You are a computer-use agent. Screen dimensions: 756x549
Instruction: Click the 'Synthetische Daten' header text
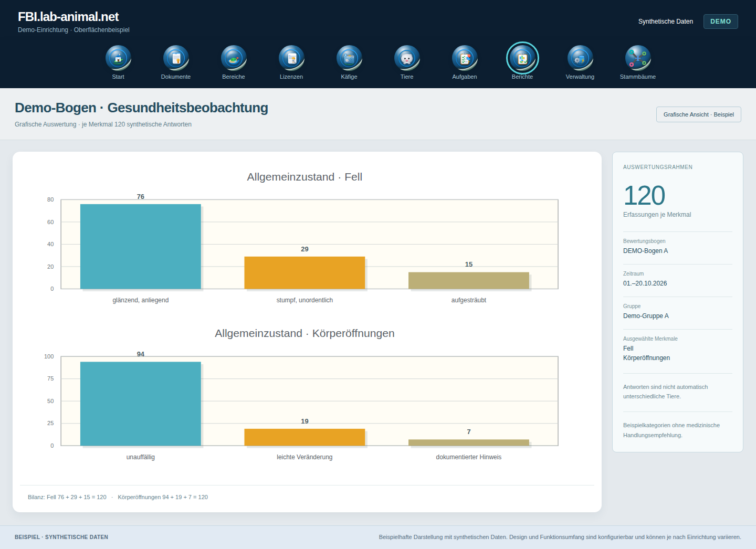click(x=666, y=22)
